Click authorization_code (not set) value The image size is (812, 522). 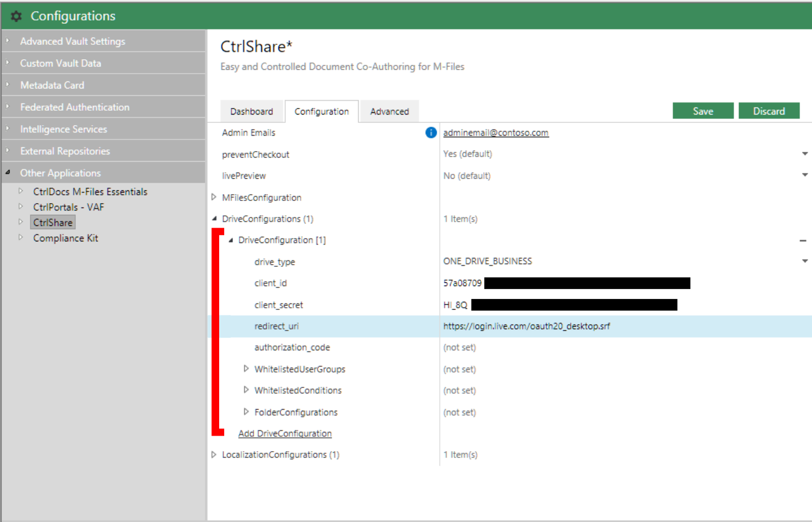pyautogui.click(x=459, y=348)
